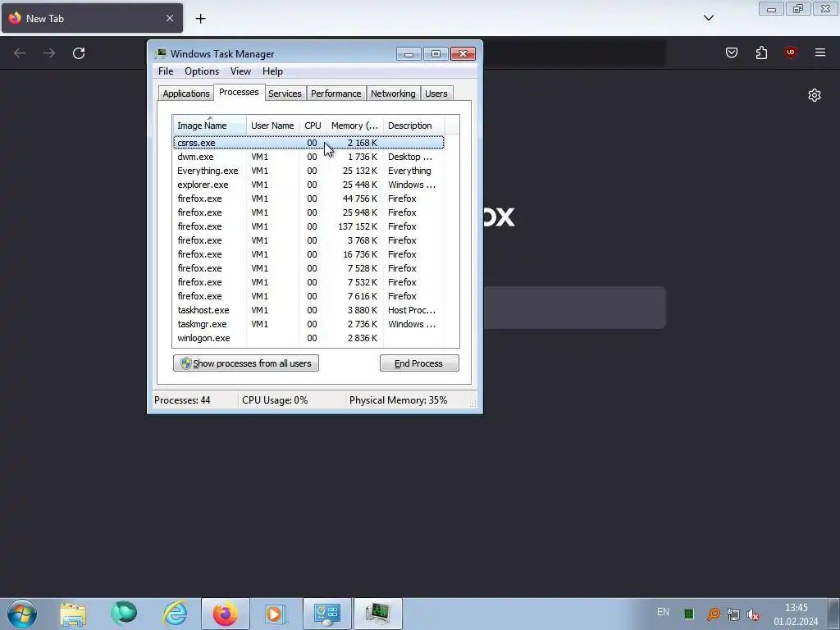Click green CPU meter tray icon
840x630 pixels.
tap(689, 614)
